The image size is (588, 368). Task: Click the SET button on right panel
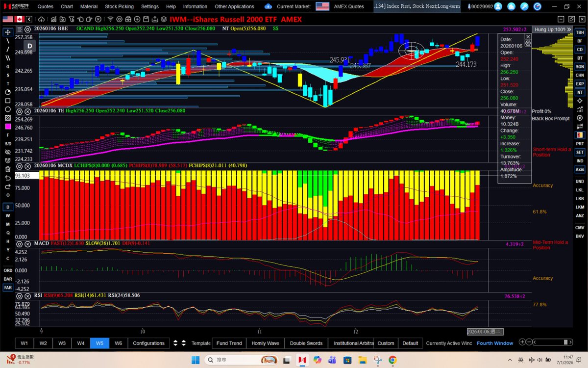pyautogui.click(x=580, y=152)
